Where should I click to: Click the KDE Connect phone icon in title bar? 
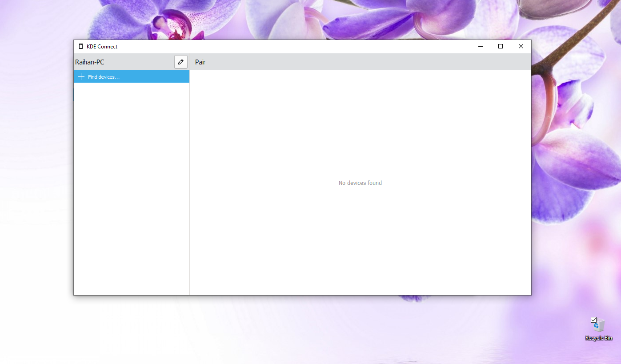coord(81,46)
